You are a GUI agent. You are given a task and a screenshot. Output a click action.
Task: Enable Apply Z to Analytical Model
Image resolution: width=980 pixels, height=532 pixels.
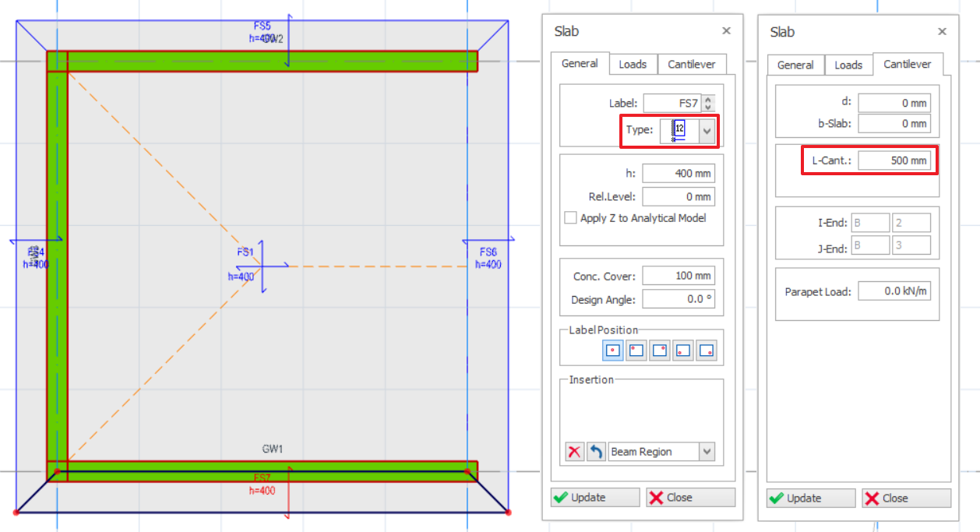click(x=569, y=217)
